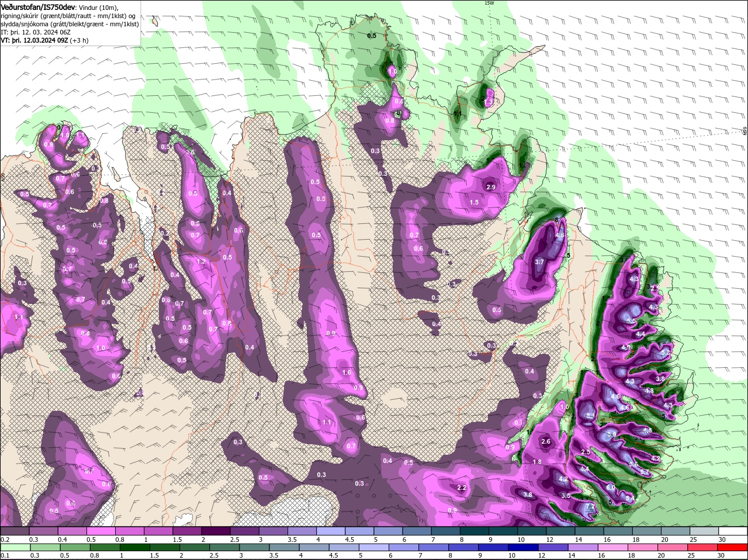
Task: Click the 2.6 snowfall value on map
Action: tap(546, 441)
